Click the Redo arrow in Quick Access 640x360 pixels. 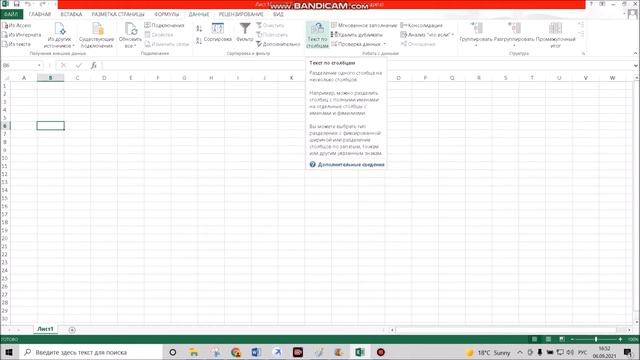(x=42, y=4)
